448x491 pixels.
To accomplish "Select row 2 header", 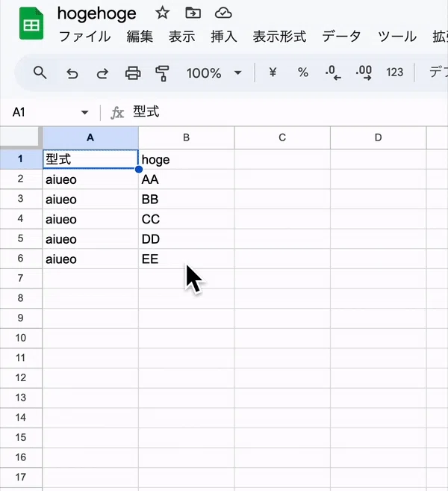I will [21, 179].
